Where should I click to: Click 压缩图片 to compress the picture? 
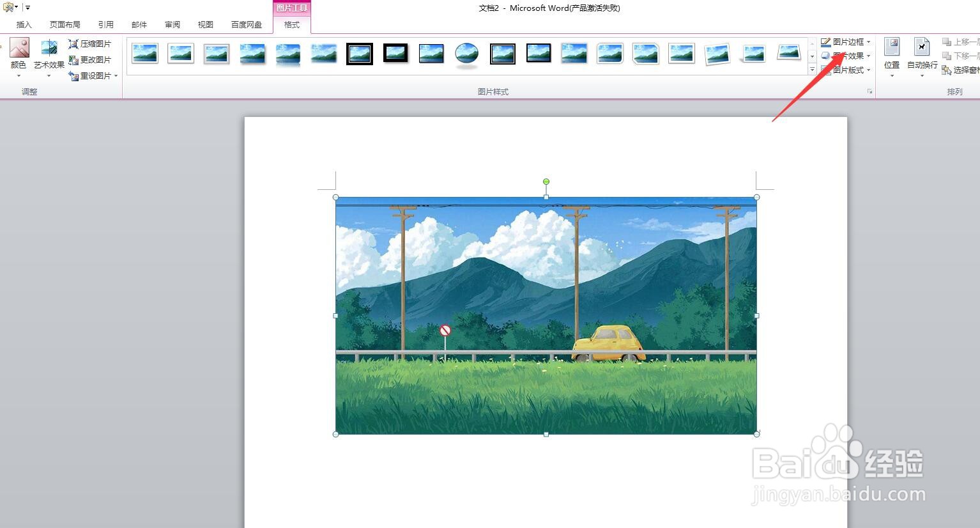pos(90,44)
